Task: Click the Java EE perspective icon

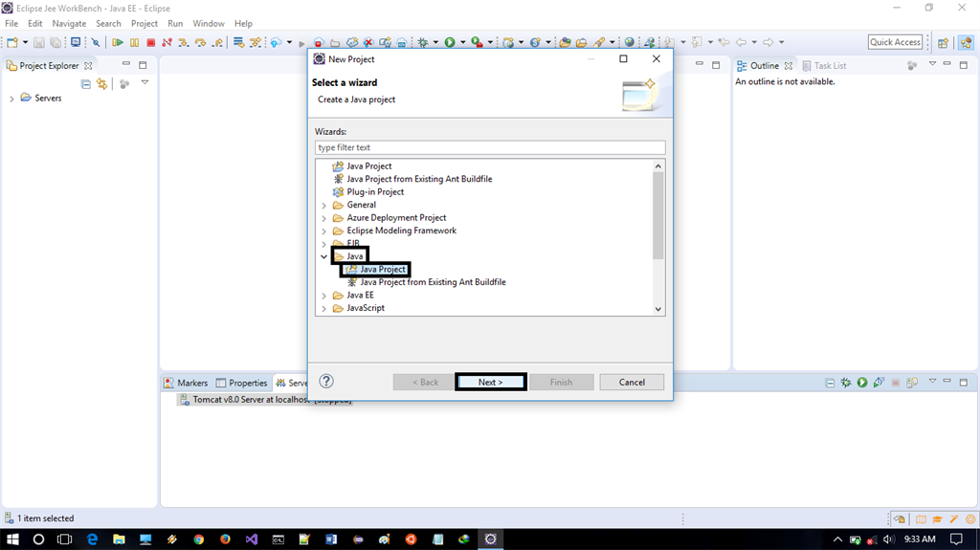Action: click(x=967, y=42)
